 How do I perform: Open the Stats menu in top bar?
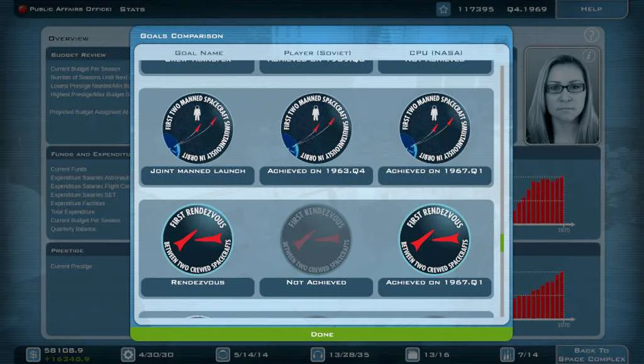(132, 9)
